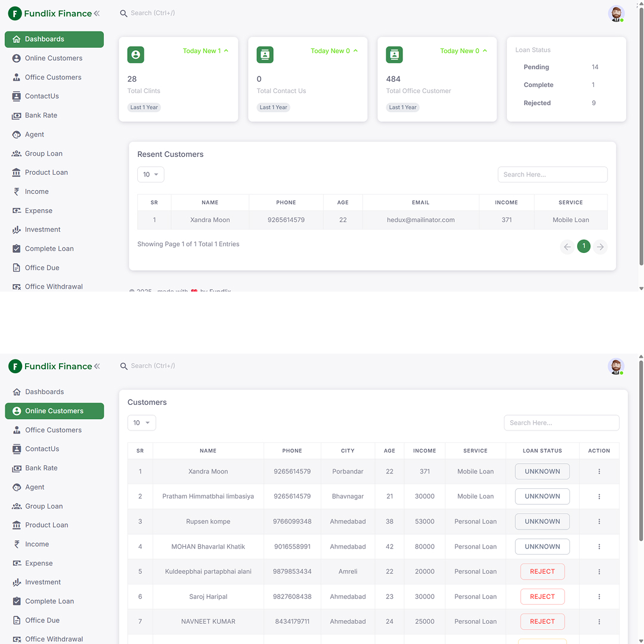Select the highlighted green Online Customers menu item
The height and width of the screenshot is (644, 644).
(54, 411)
